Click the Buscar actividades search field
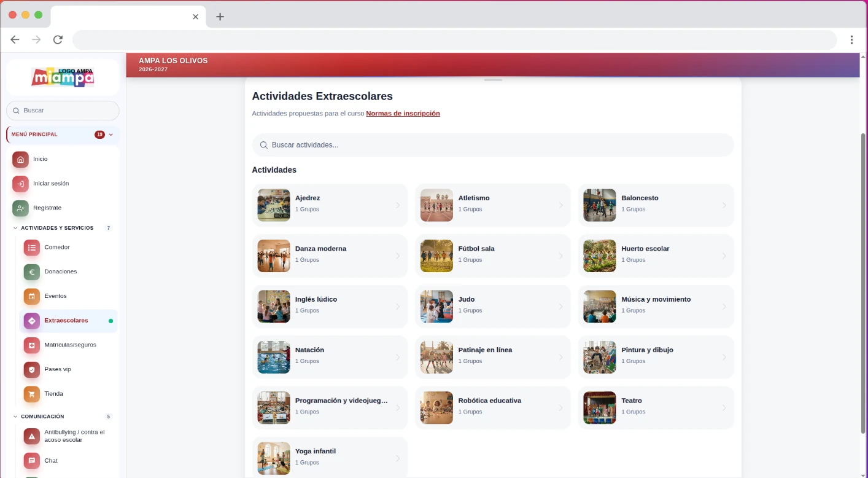Viewport: 868px width, 478px height. (493, 145)
